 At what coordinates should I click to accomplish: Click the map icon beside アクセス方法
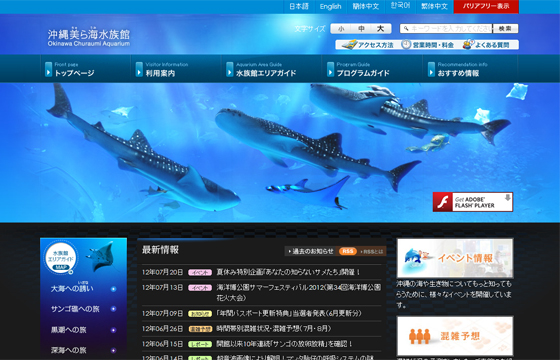click(x=349, y=45)
